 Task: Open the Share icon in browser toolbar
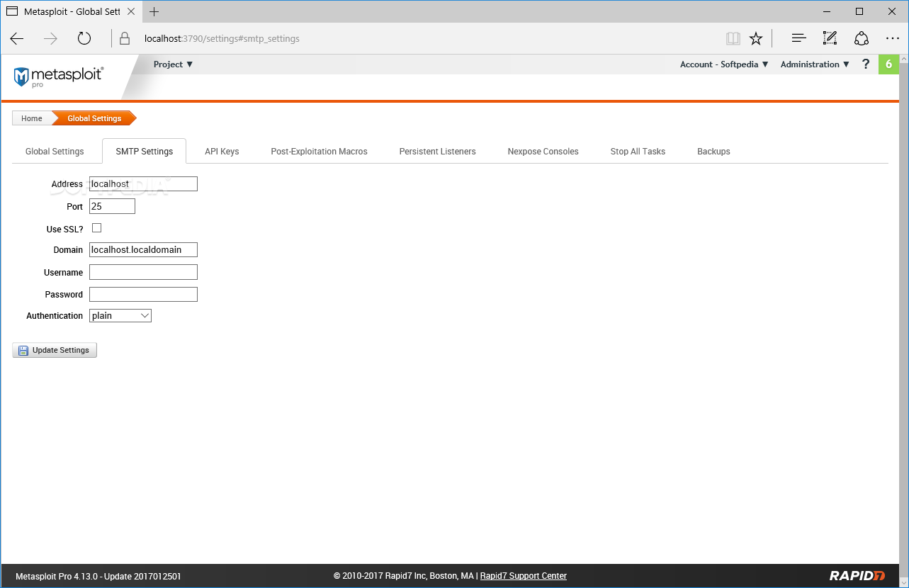point(862,38)
